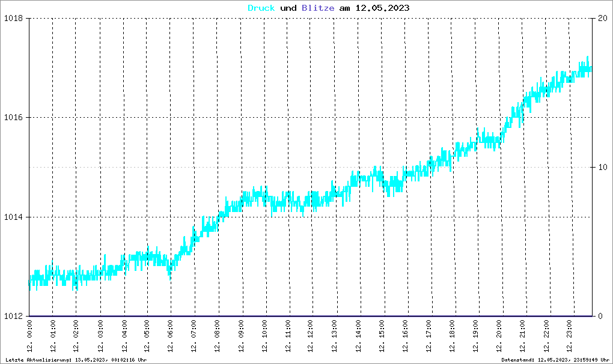Click the cyan 'Druck' title word
The height and width of the screenshot is (364, 613).
(261, 8)
